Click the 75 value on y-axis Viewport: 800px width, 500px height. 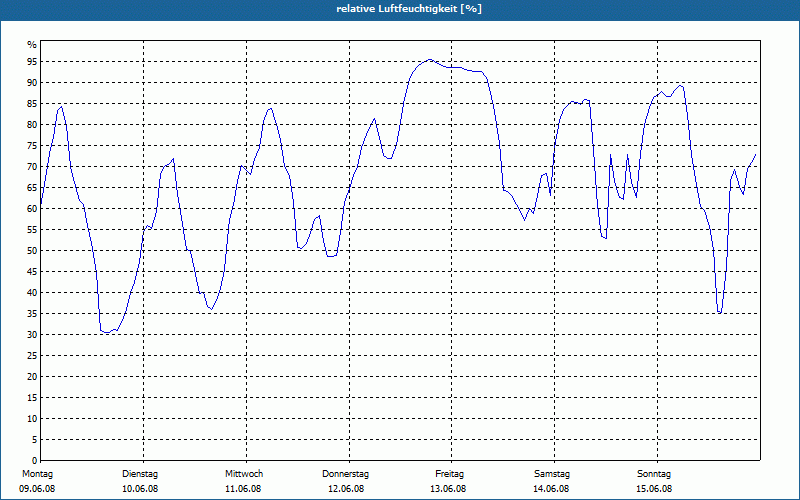pos(32,146)
